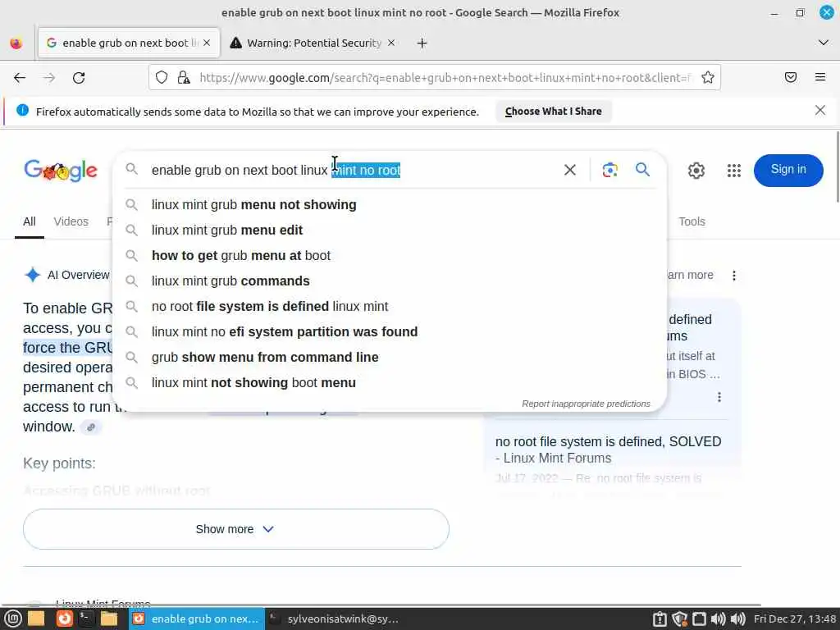840x630 pixels.
Task: Open a new browser tab
Action: (x=422, y=43)
